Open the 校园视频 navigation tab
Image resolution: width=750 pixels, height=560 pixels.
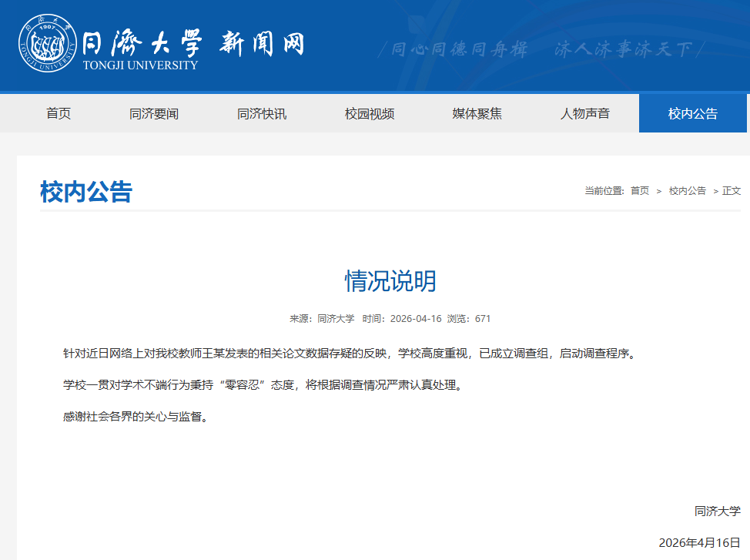coord(370,113)
